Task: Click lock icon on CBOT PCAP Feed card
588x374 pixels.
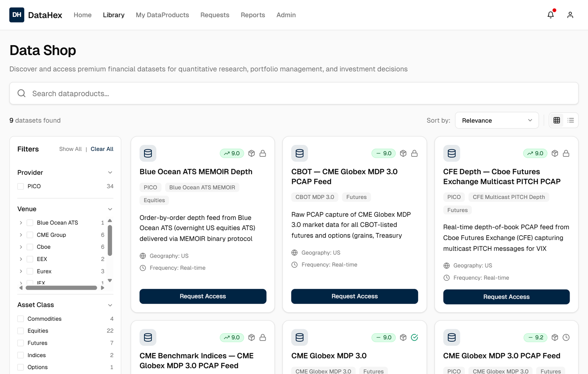Action: coord(415,153)
